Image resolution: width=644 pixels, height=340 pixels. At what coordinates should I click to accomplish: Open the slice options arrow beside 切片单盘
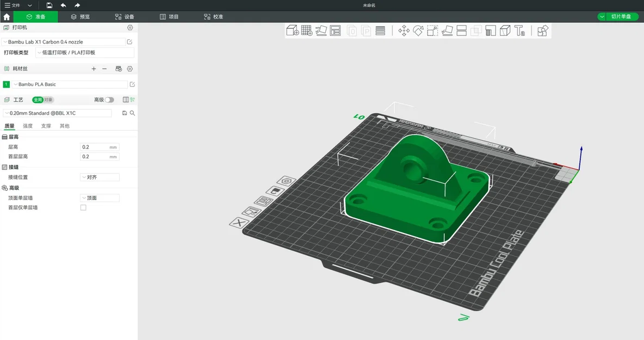click(x=602, y=17)
